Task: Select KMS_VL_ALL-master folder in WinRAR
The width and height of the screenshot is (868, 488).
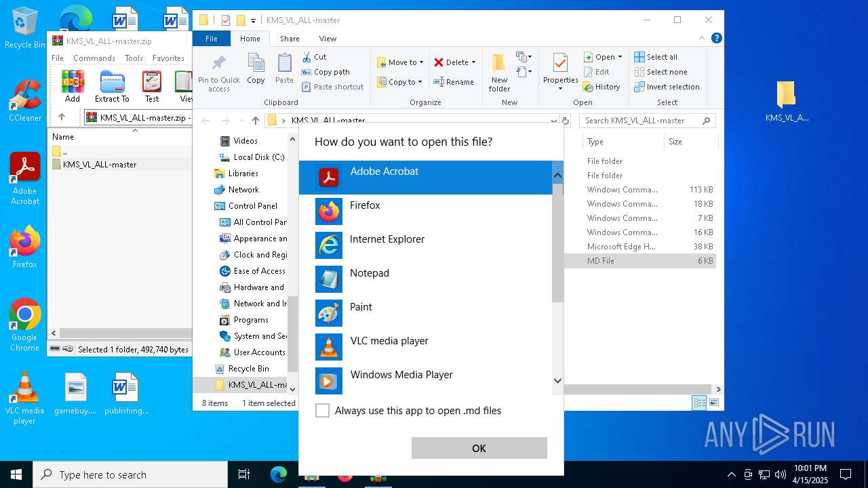Action: pos(100,165)
